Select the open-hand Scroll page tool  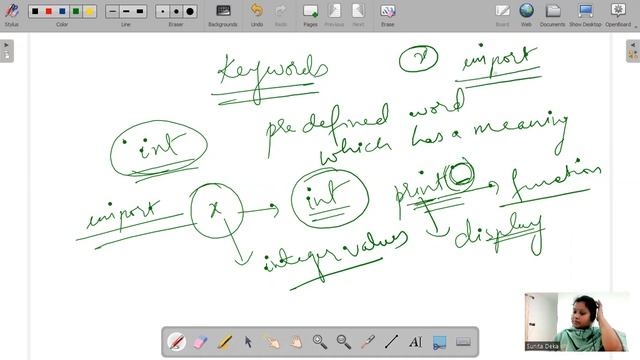[296, 342]
